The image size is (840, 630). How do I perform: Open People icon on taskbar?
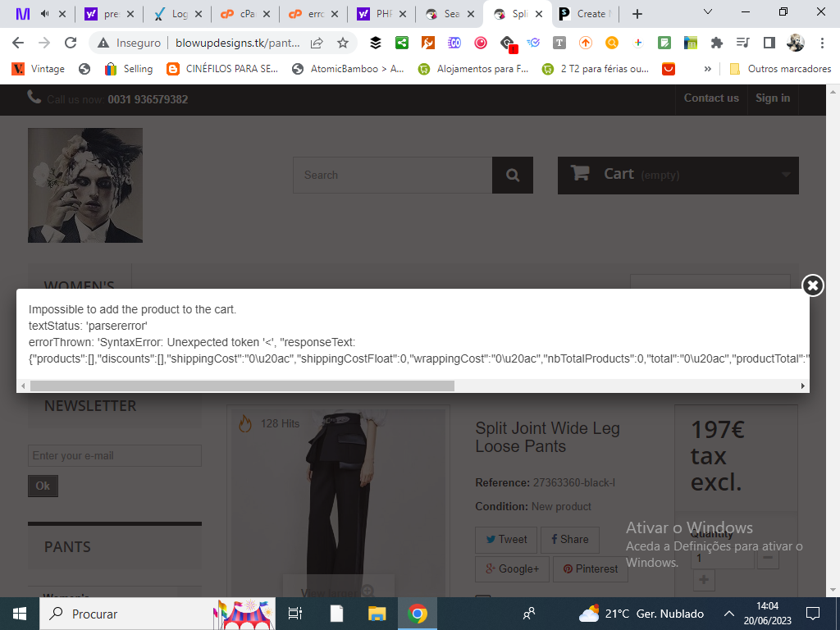(x=529, y=613)
